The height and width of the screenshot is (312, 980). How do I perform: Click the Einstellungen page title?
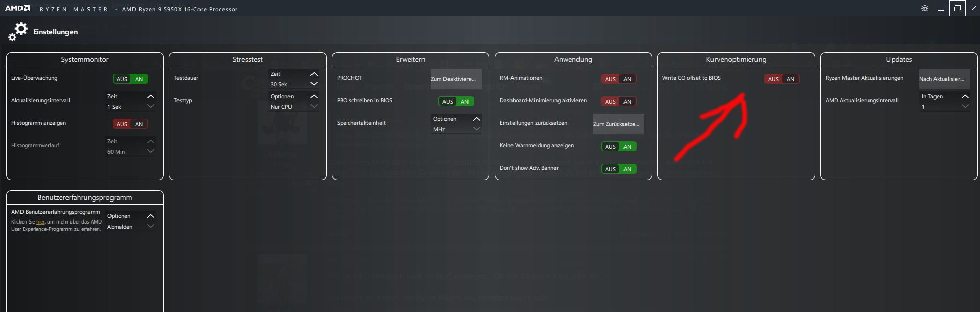pyautogui.click(x=56, y=32)
